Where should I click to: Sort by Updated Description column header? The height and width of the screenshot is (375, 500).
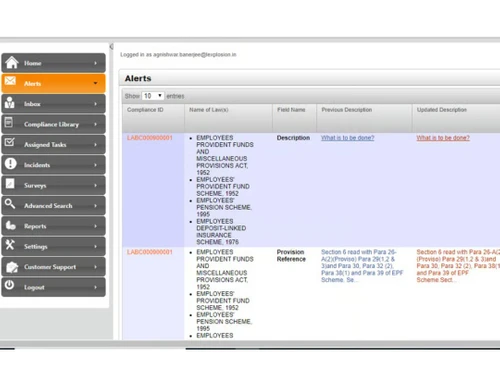click(456, 118)
